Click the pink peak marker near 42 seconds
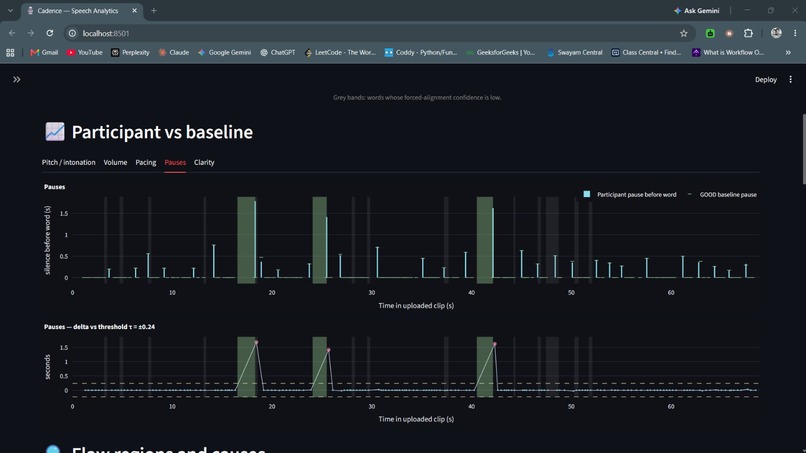This screenshot has width=806, height=453. pyautogui.click(x=494, y=344)
